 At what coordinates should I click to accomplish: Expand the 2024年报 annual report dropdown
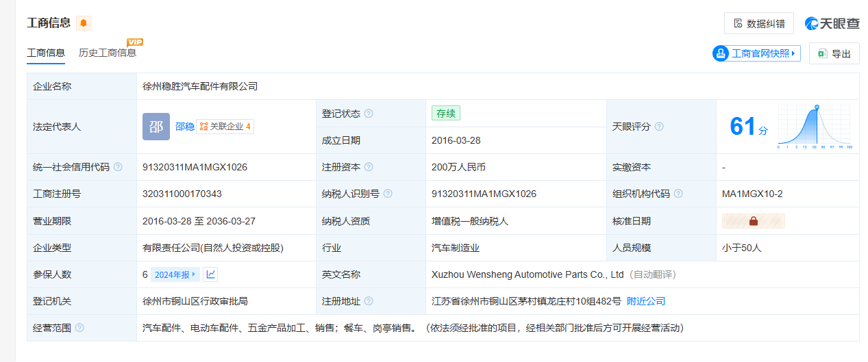(175, 274)
